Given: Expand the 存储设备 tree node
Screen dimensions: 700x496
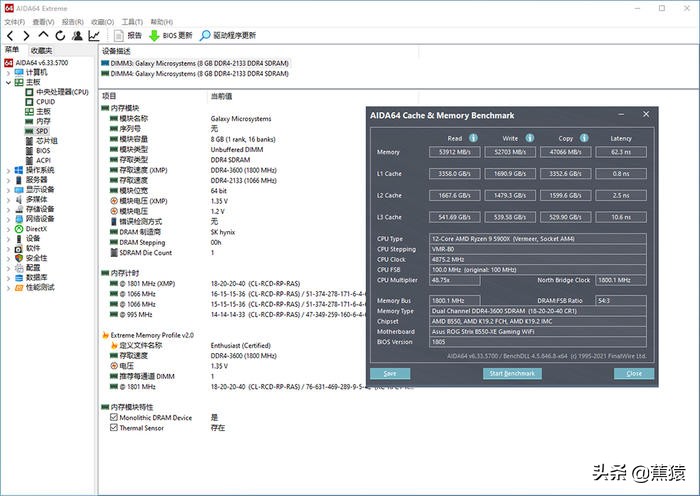Looking at the screenshot, I should pos(8,210).
